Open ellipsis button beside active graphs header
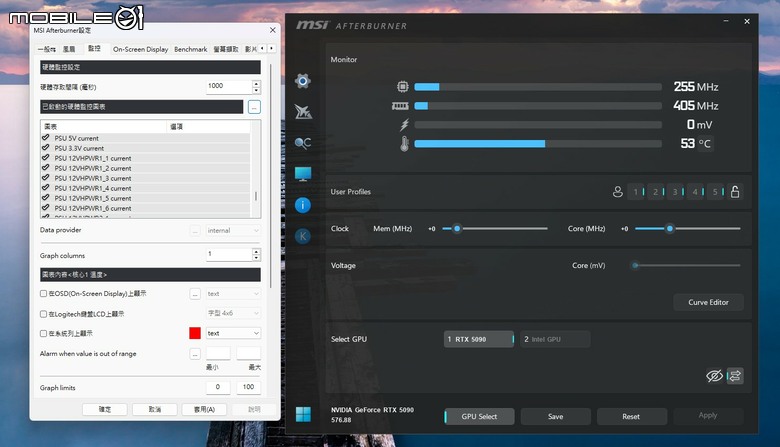This screenshot has width=780, height=447. pyautogui.click(x=254, y=107)
